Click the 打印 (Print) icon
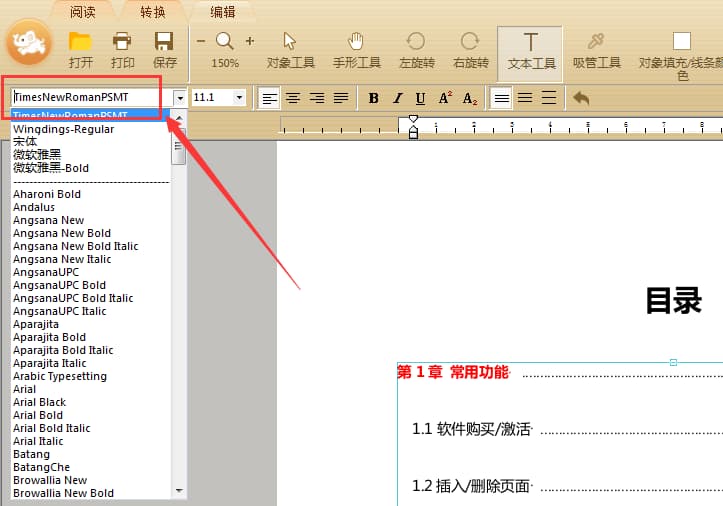Screen dimensions: 723x506 click(x=123, y=42)
